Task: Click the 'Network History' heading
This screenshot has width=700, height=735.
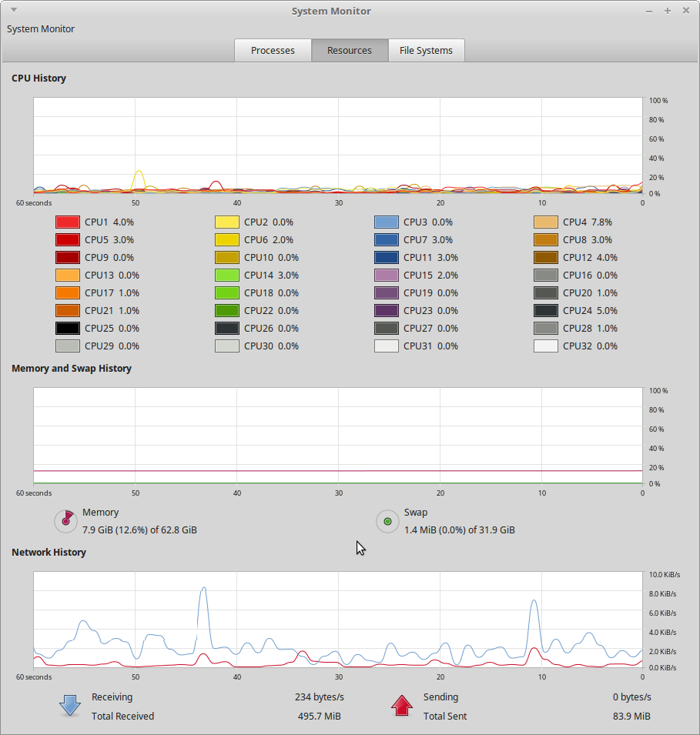Action: [x=49, y=552]
